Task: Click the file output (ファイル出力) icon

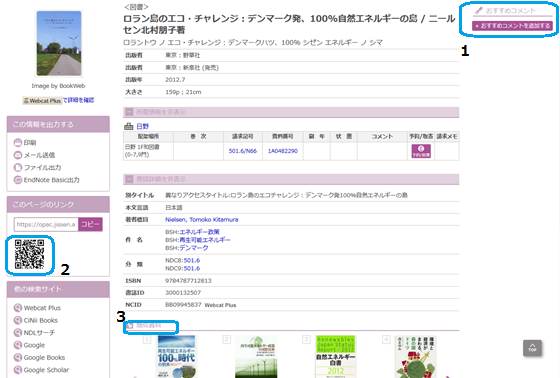Action: click(18, 168)
